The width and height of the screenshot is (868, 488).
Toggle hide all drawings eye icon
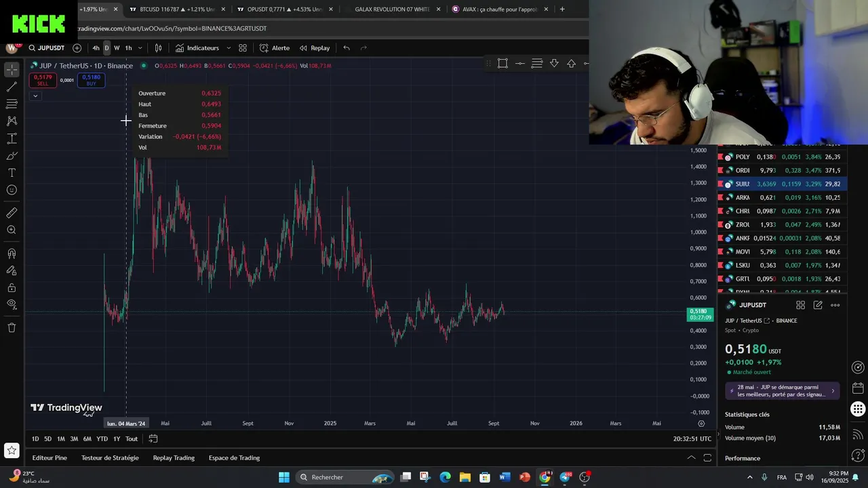pos(12,305)
